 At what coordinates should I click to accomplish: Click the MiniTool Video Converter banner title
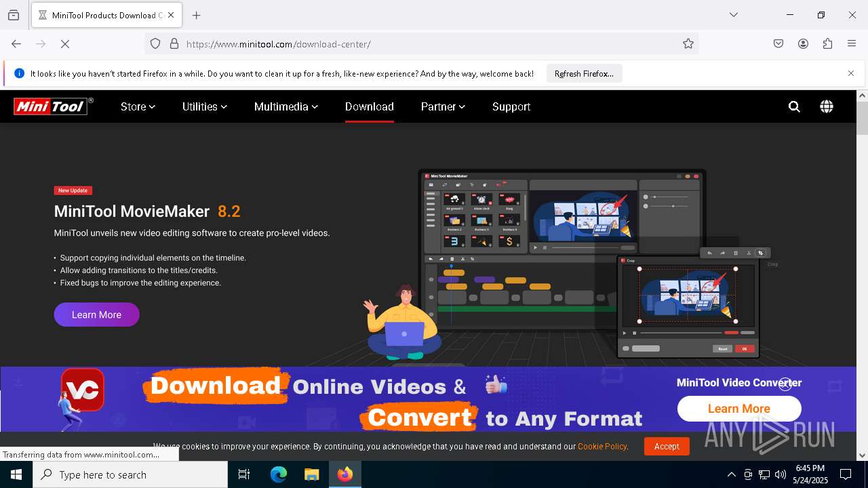pyautogui.click(x=739, y=383)
